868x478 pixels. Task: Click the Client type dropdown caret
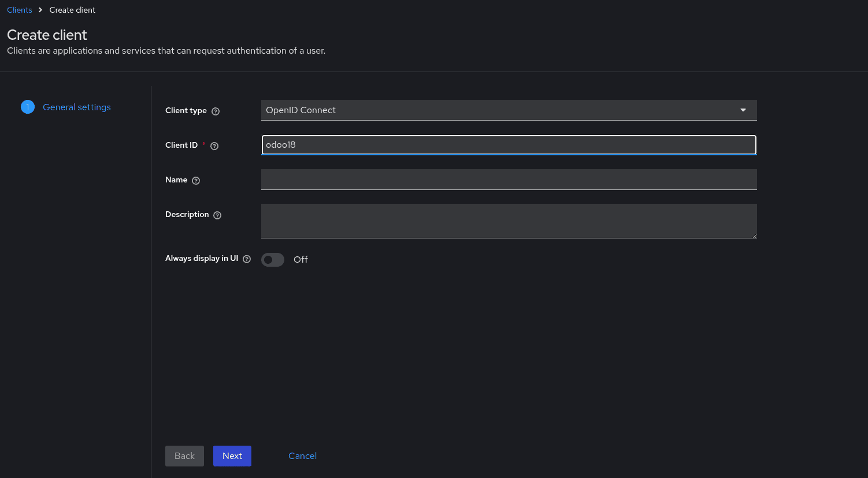[x=743, y=110]
